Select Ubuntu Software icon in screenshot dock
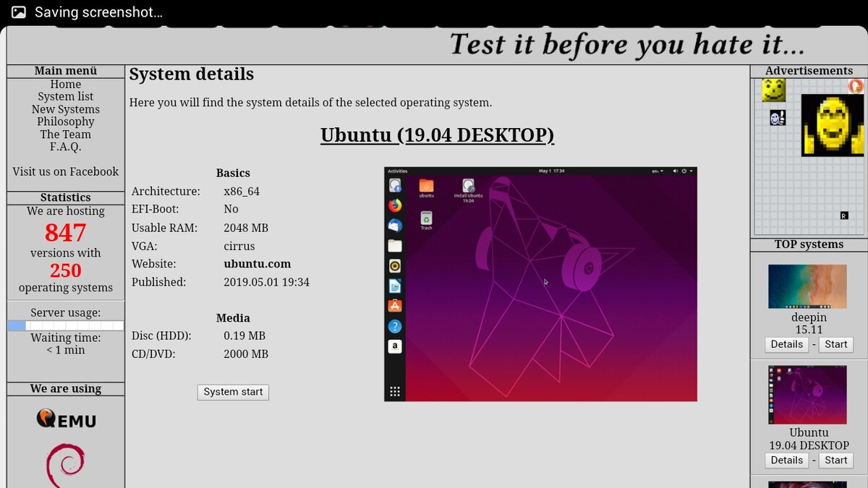Image resolution: width=868 pixels, height=488 pixels. (x=395, y=307)
